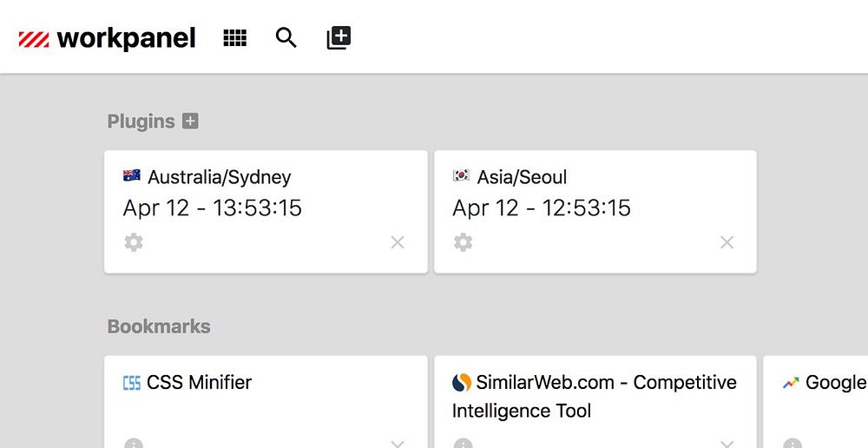Open settings gear for Asia/Seoul clock
Viewport: 868px width, 448px height.
tap(464, 242)
